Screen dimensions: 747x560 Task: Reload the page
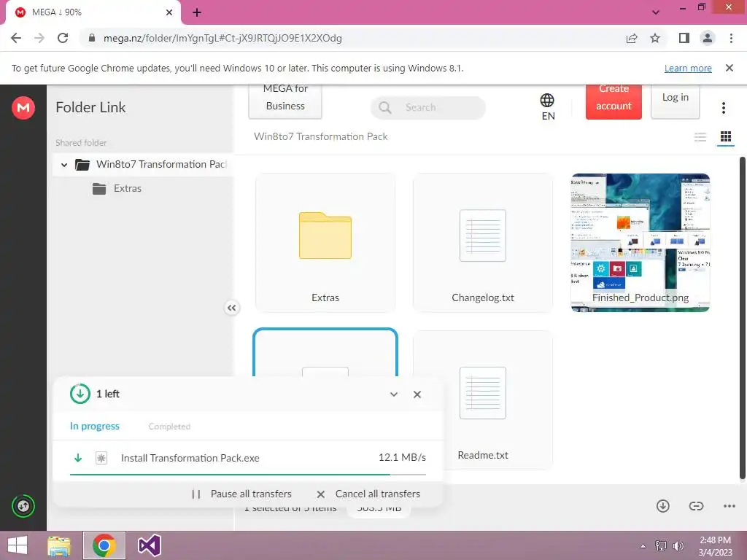(x=63, y=38)
